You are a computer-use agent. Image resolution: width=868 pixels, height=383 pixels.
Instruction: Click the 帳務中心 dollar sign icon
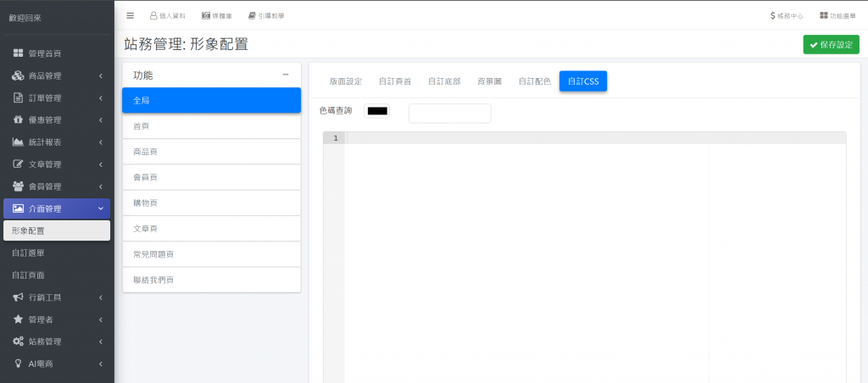pos(772,15)
